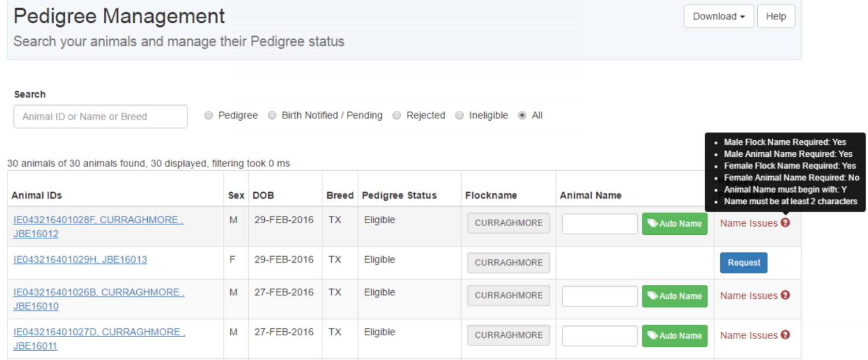The height and width of the screenshot is (360, 868).
Task: Click Auto Name tag button for JBE16012
Action: point(675,224)
